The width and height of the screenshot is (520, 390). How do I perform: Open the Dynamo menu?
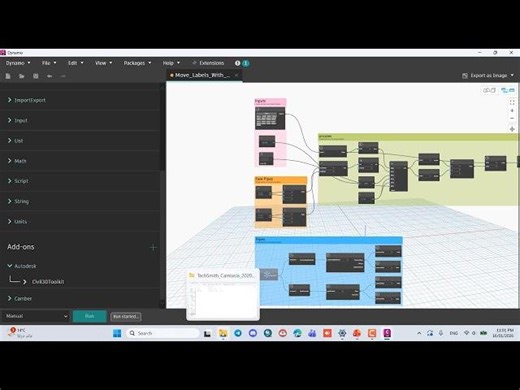18,63
